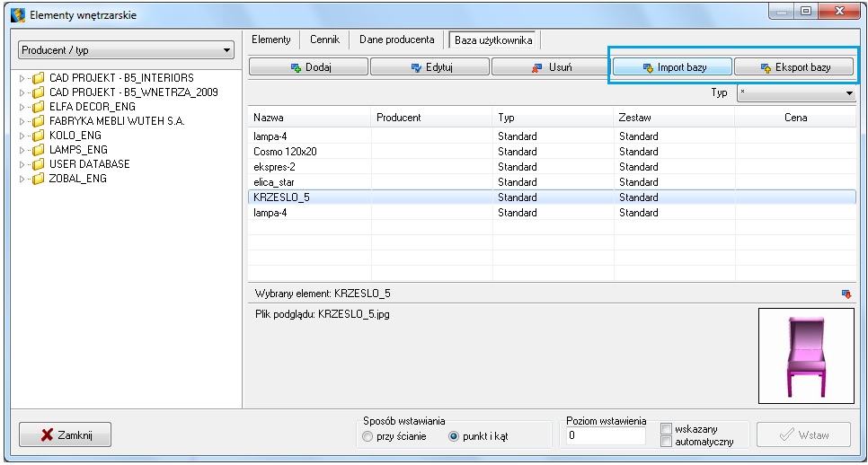This screenshot has height=465, width=868.
Task: Click Eksport bazy button
Action: (x=793, y=67)
